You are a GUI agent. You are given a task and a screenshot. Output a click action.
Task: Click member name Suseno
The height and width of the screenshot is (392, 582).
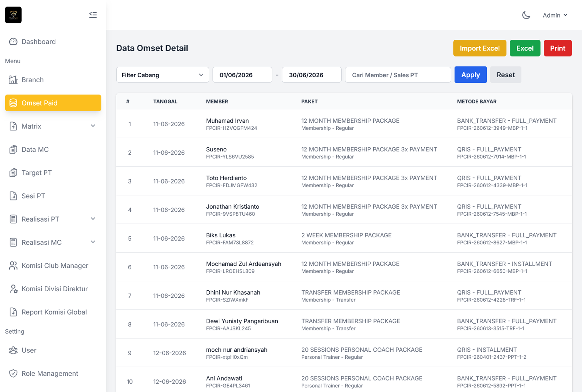(x=216, y=150)
